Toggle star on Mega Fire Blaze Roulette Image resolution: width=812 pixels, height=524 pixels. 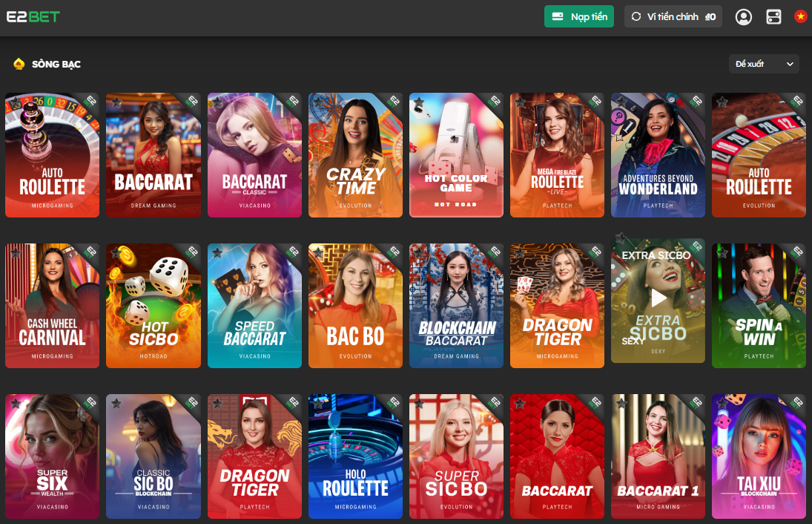(x=521, y=102)
